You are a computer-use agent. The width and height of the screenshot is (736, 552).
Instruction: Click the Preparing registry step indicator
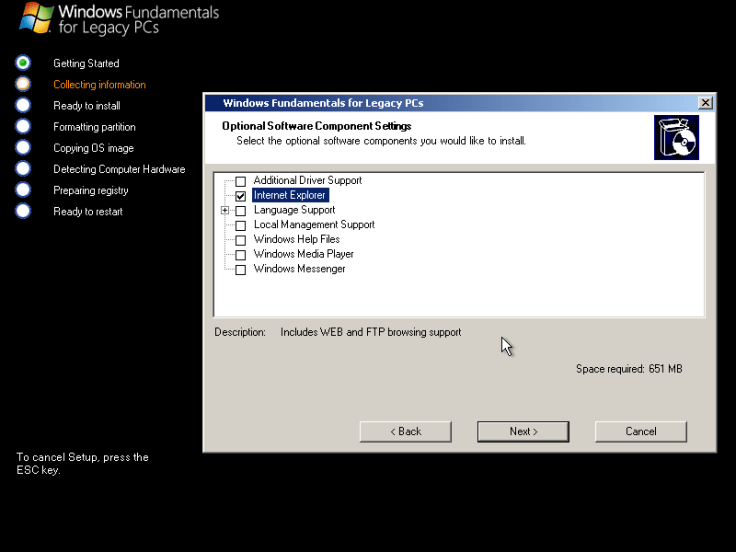(x=23, y=190)
